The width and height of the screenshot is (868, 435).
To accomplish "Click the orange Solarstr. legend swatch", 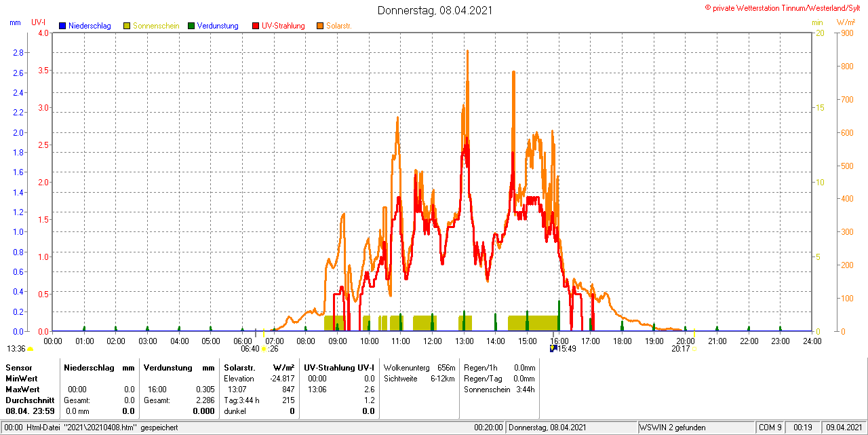I will click(320, 26).
